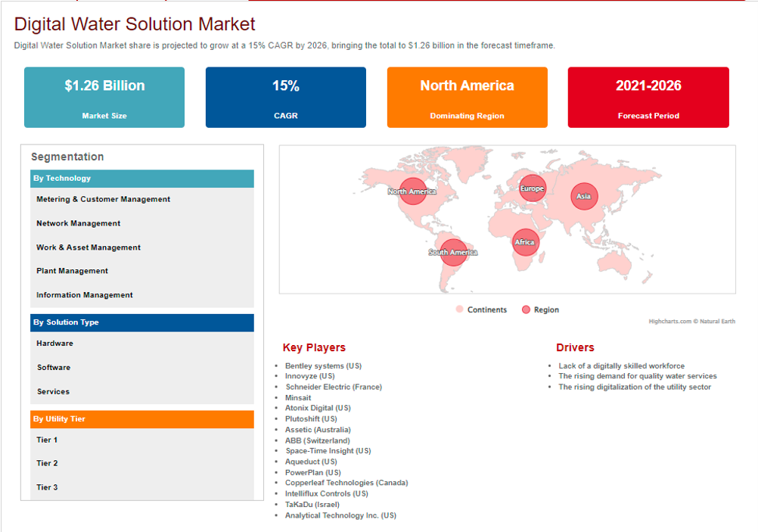Select the By Solution Type header

point(142,322)
